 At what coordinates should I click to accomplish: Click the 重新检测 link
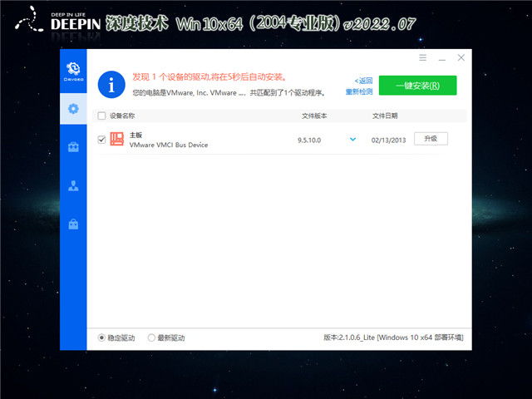point(359,91)
